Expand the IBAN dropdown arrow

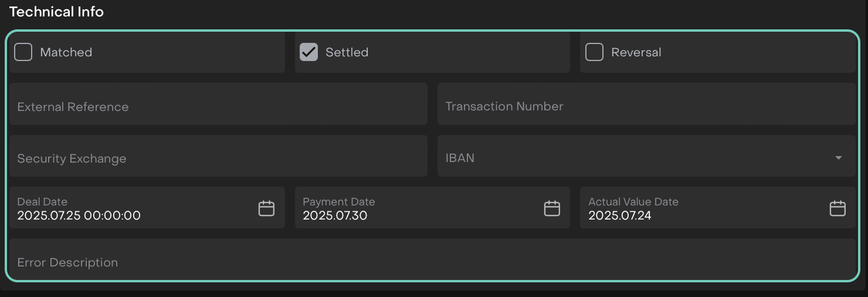tap(839, 158)
